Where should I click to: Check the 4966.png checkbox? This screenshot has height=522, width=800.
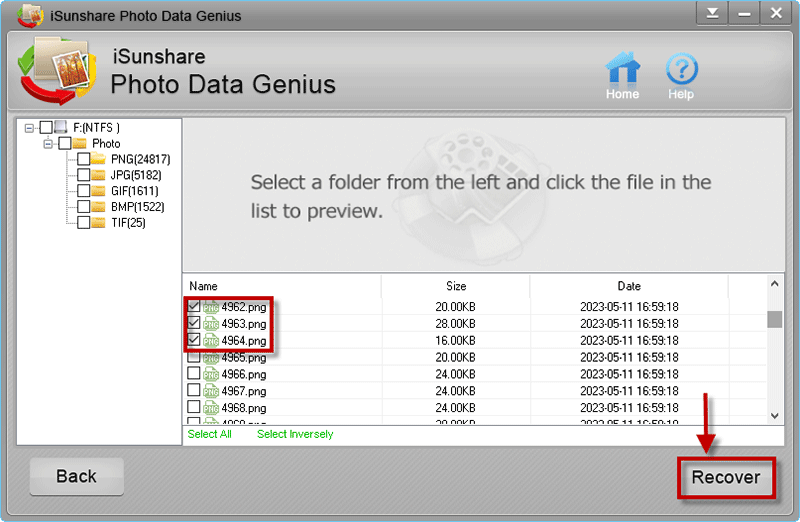pyautogui.click(x=193, y=374)
